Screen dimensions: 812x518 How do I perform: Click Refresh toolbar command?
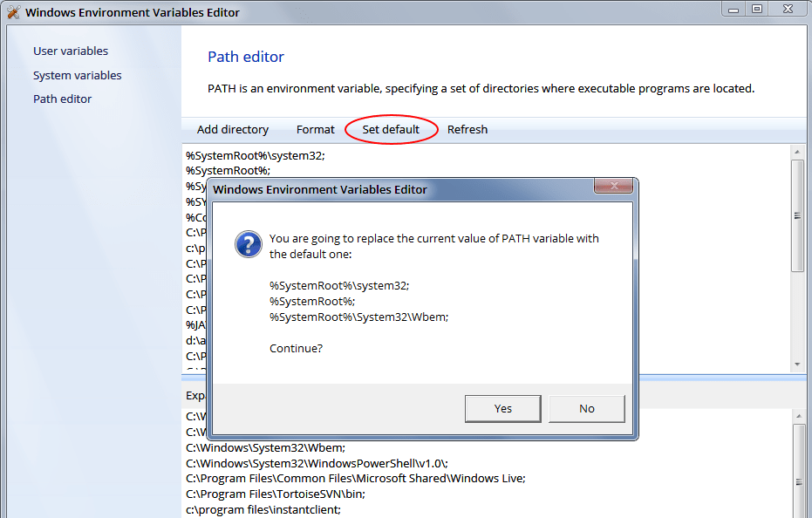[467, 129]
